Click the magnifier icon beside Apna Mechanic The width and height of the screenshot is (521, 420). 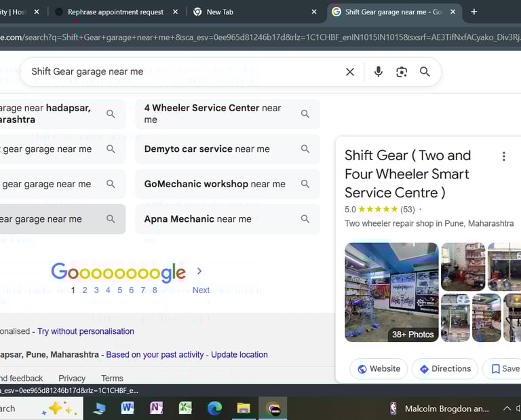[305, 219]
